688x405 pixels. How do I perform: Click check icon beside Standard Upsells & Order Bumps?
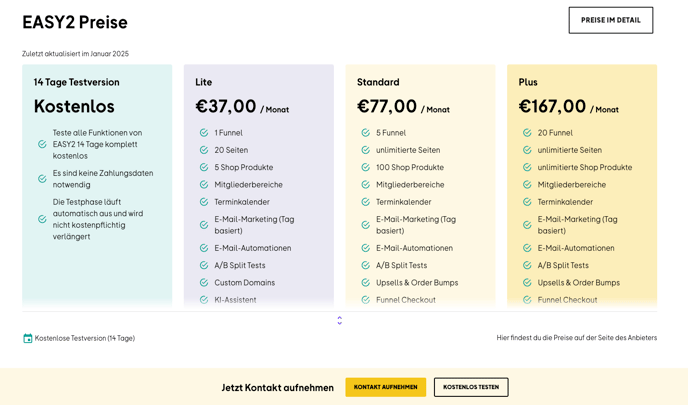point(366,283)
